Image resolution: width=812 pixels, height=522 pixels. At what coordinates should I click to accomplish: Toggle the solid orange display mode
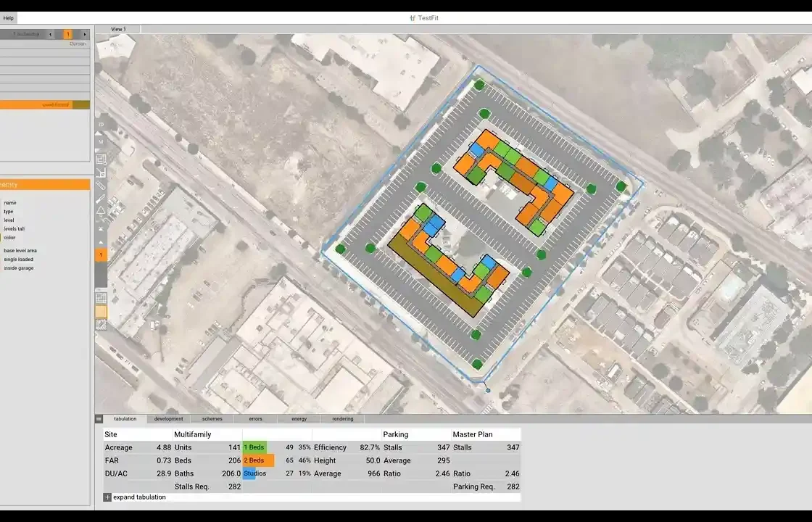[101, 312]
